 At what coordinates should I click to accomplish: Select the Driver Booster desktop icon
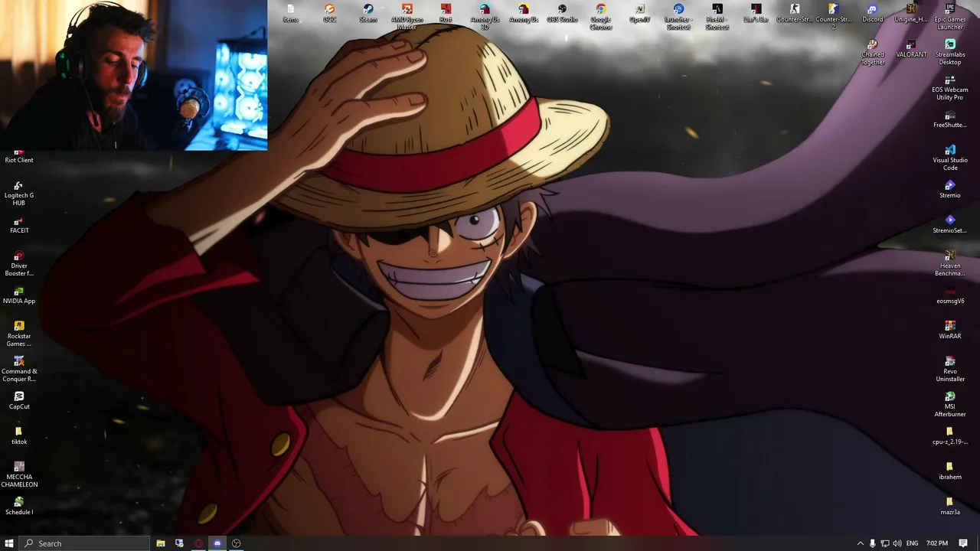pyautogui.click(x=19, y=263)
